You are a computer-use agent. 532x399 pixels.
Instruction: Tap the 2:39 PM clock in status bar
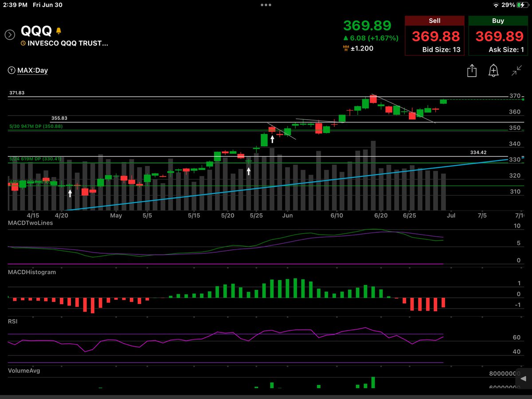(x=16, y=5)
